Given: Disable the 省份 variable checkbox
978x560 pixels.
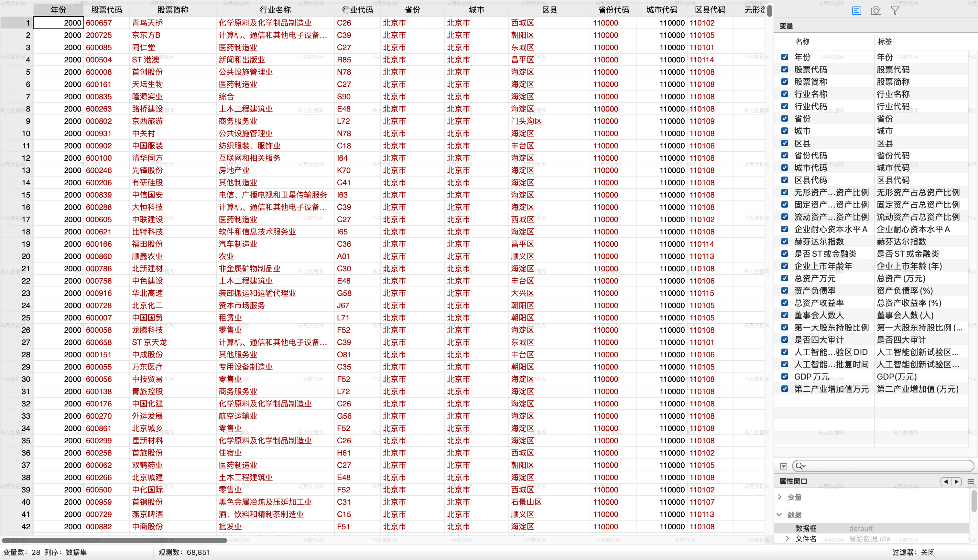Looking at the screenshot, I should click(785, 118).
